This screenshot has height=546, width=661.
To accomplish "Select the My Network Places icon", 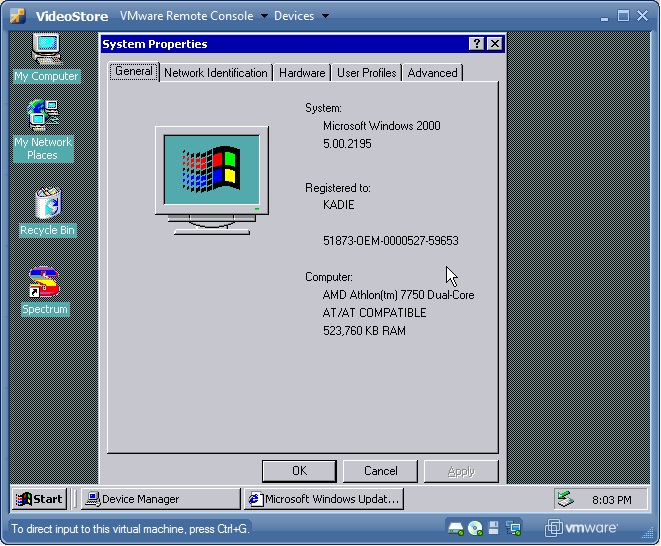I will [43, 130].
